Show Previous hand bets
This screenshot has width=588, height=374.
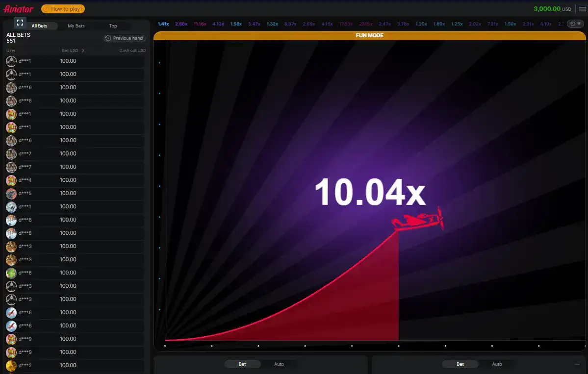[x=125, y=38]
